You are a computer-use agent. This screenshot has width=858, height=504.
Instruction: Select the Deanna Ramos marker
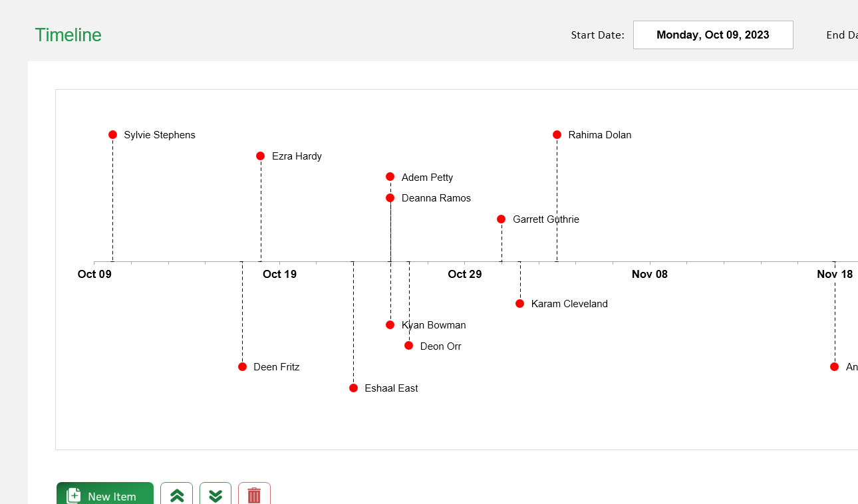pyautogui.click(x=390, y=197)
